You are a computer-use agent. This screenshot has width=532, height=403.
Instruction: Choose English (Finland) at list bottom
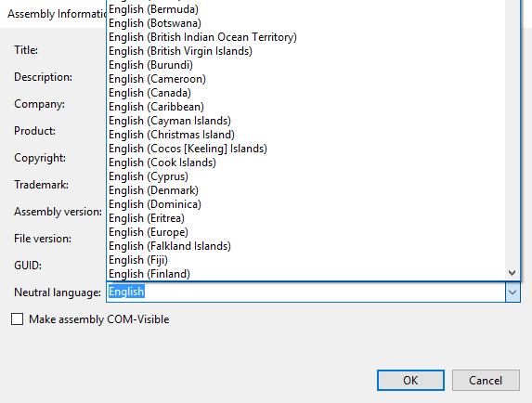[x=306, y=274]
